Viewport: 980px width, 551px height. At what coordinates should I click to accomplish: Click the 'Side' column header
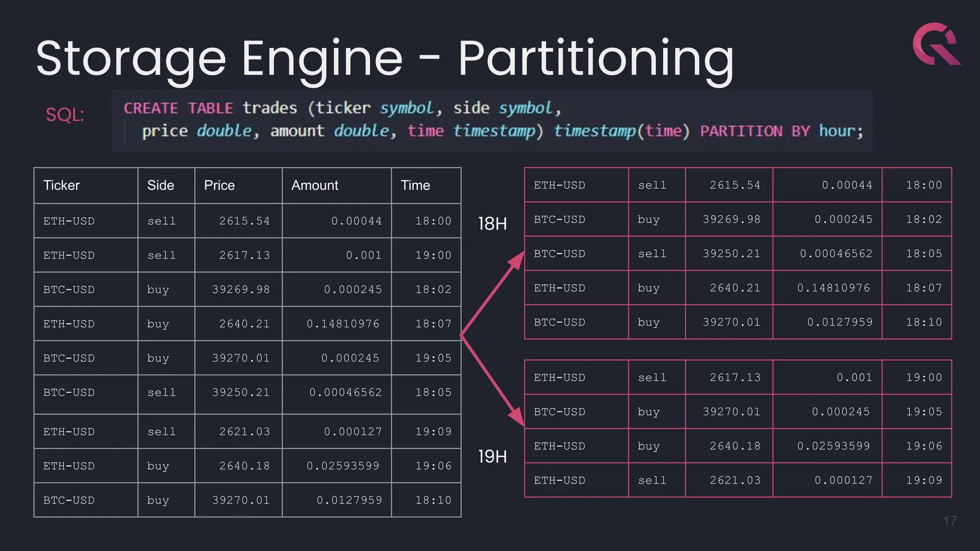click(160, 185)
